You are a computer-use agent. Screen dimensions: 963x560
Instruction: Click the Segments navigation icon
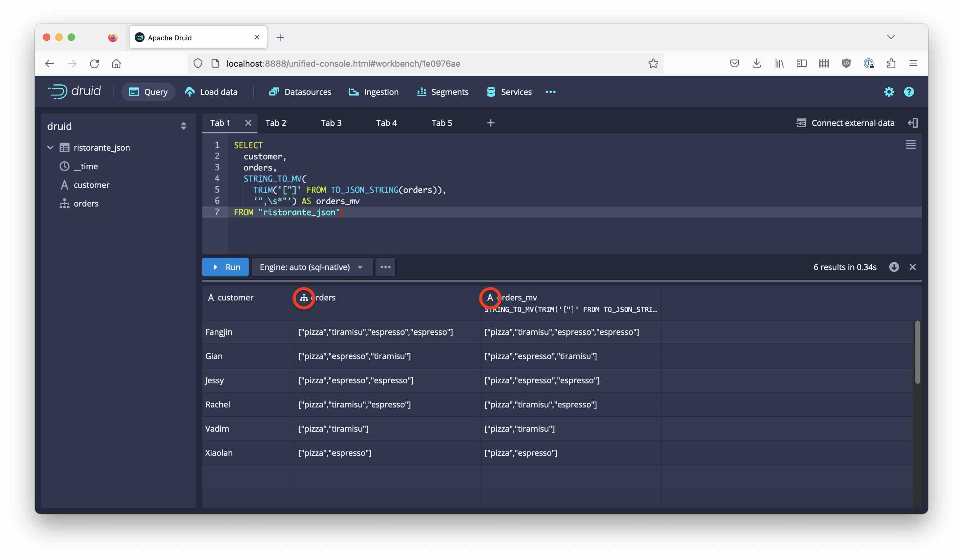point(422,92)
